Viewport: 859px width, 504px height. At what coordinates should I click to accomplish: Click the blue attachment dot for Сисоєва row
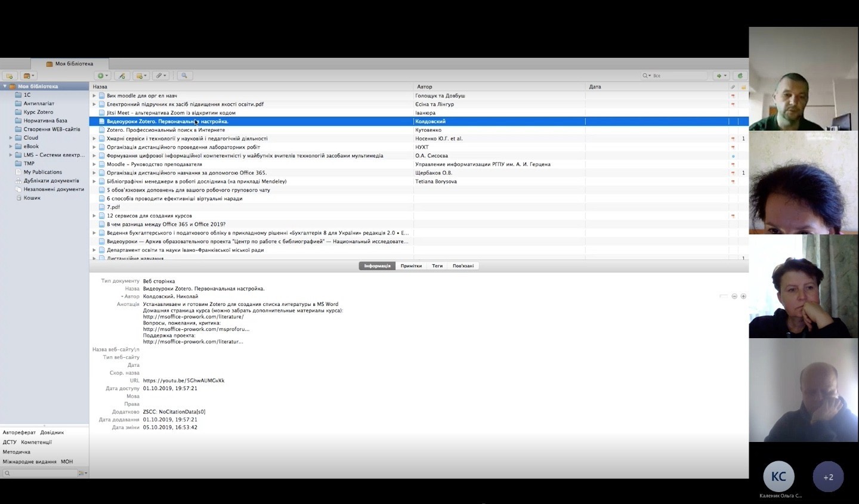coord(733,156)
